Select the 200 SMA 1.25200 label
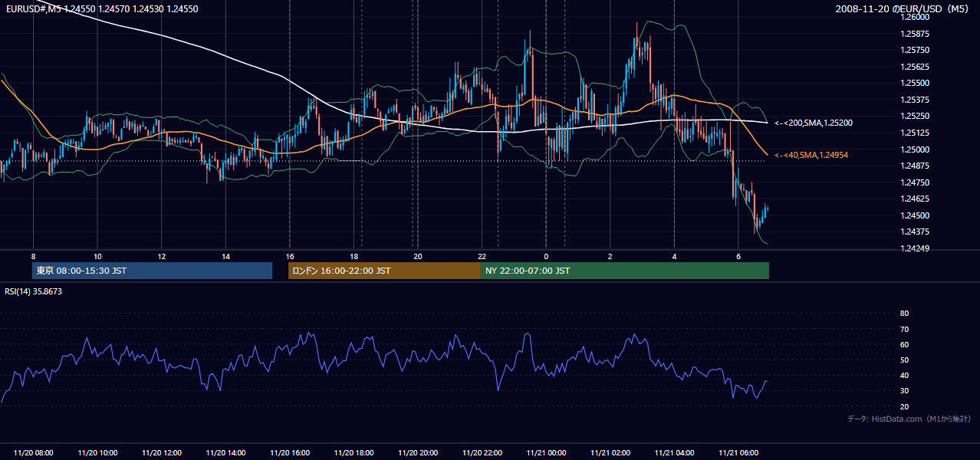 (814, 123)
